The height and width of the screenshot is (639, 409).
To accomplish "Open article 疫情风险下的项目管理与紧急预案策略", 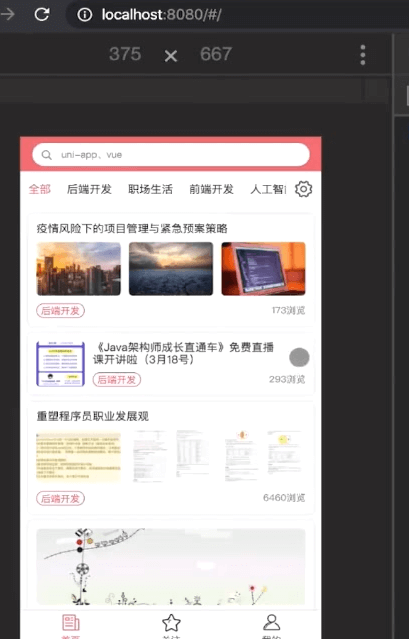I will pos(132,228).
